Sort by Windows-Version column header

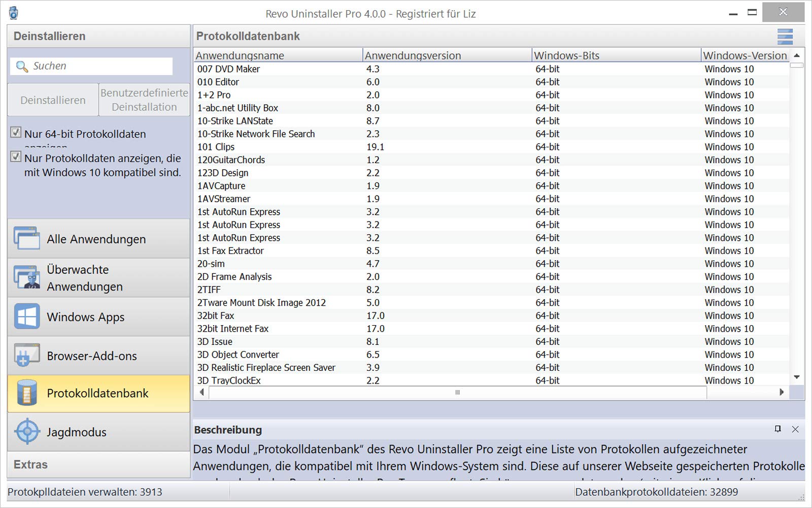click(x=745, y=55)
